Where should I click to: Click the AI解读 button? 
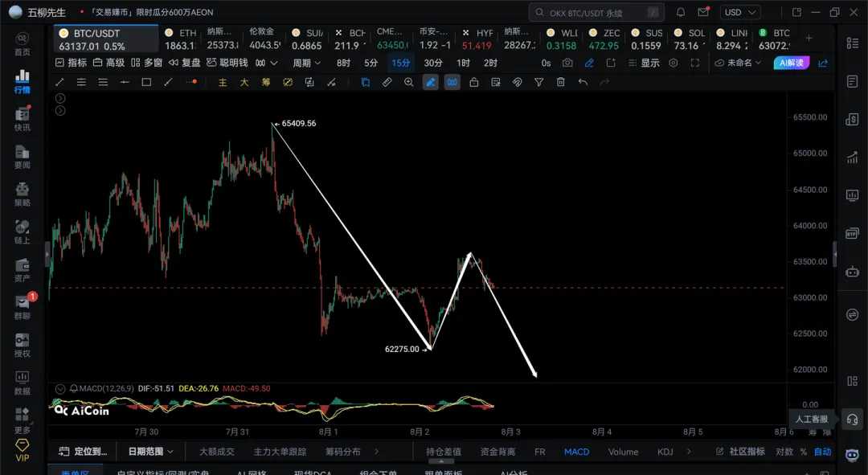(x=792, y=63)
